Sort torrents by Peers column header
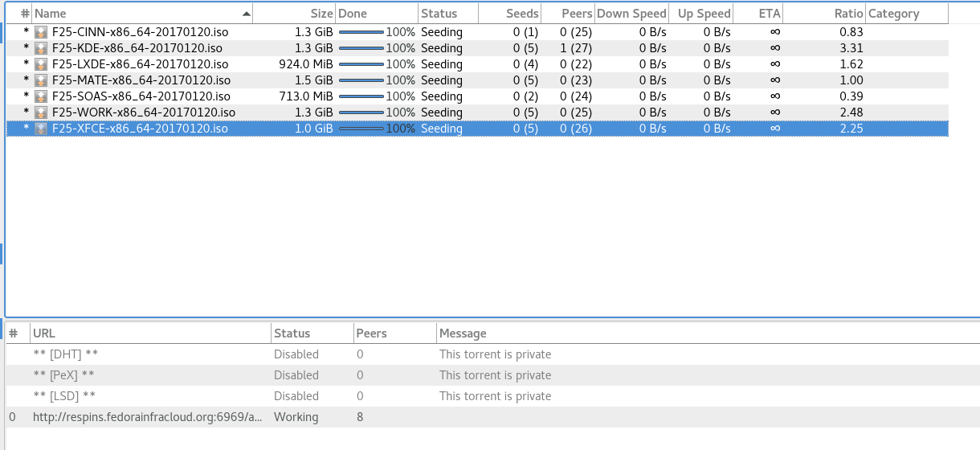 (x=568, y=14)
